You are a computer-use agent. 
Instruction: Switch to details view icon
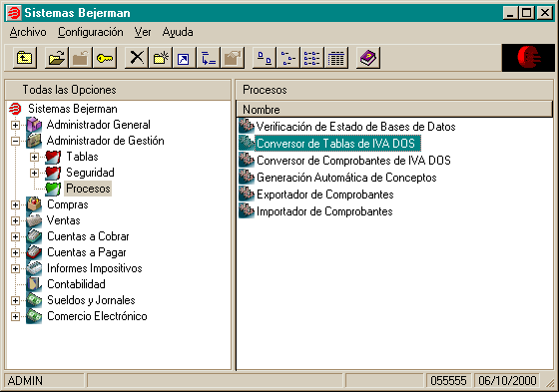click(336, 58)
